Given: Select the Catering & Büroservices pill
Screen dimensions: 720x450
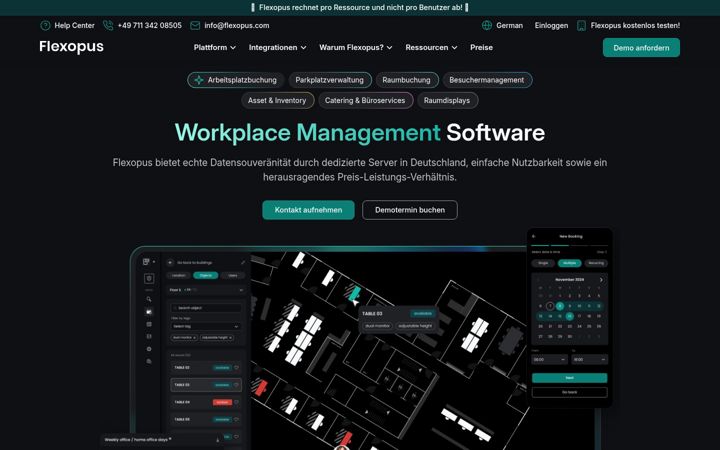Looking at the screenshot, I should [365, 101].
